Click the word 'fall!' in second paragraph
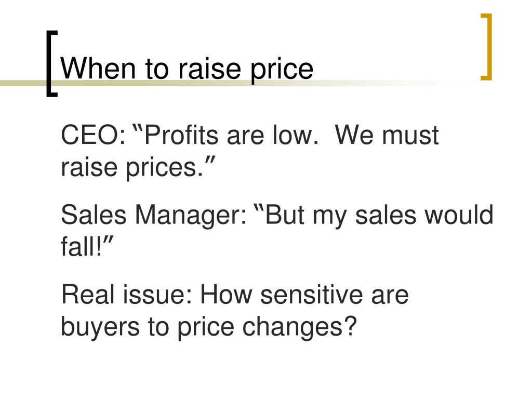The width and height of the screenshot is (532, 399). (81, 246)
